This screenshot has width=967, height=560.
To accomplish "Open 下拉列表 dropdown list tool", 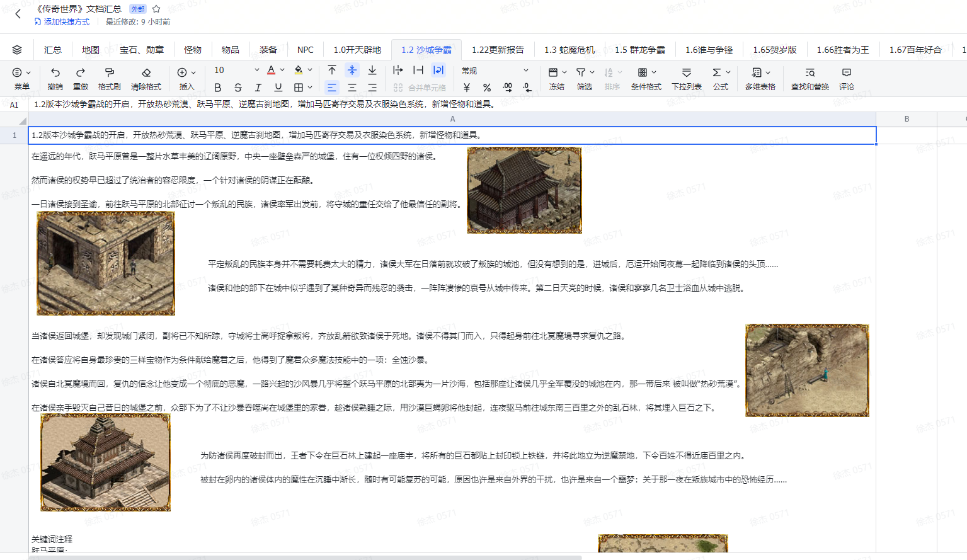I will pyautogui.click(x=687, y=79).
